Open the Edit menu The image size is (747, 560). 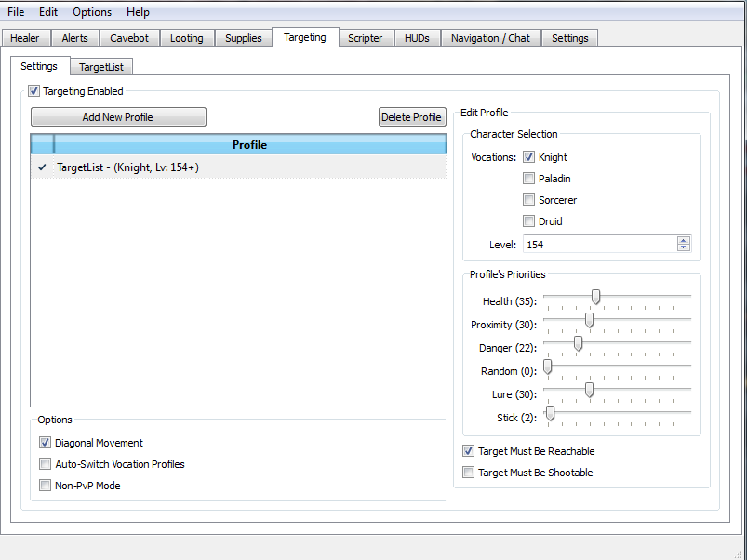pyautogui.click(x=48, y=12)
